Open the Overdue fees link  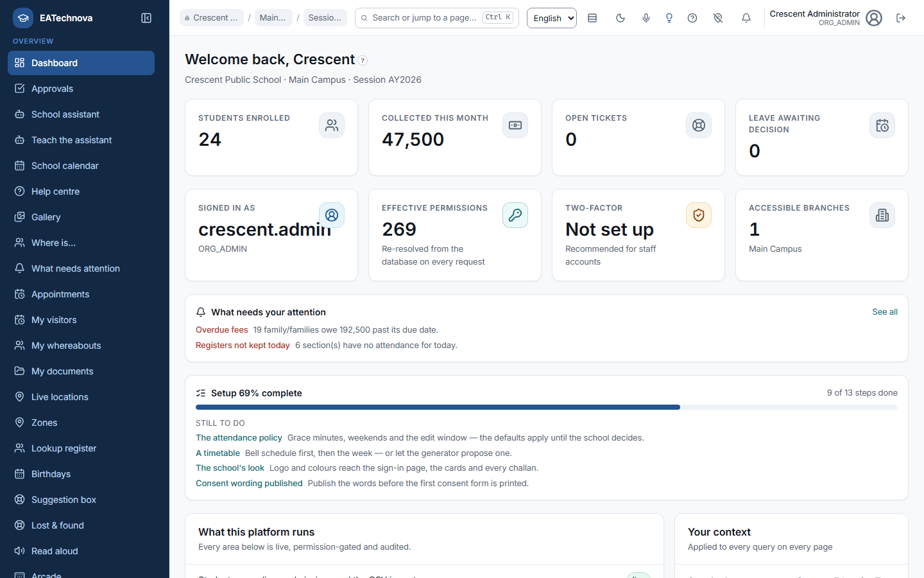click(x=222, y=330)
